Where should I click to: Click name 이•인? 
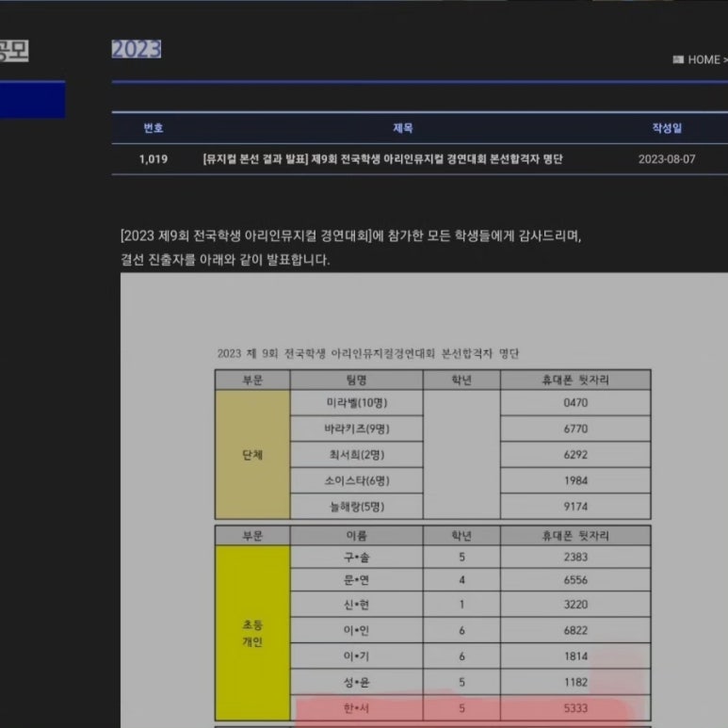pos(357,630)
